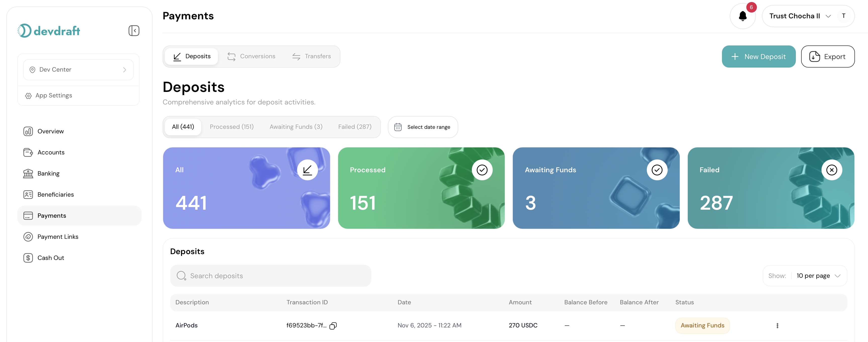Image resolution: width=868 pixels, height=342 pixels.
Task: Switch to the Conversions tab
Action: tap(251, 56)
